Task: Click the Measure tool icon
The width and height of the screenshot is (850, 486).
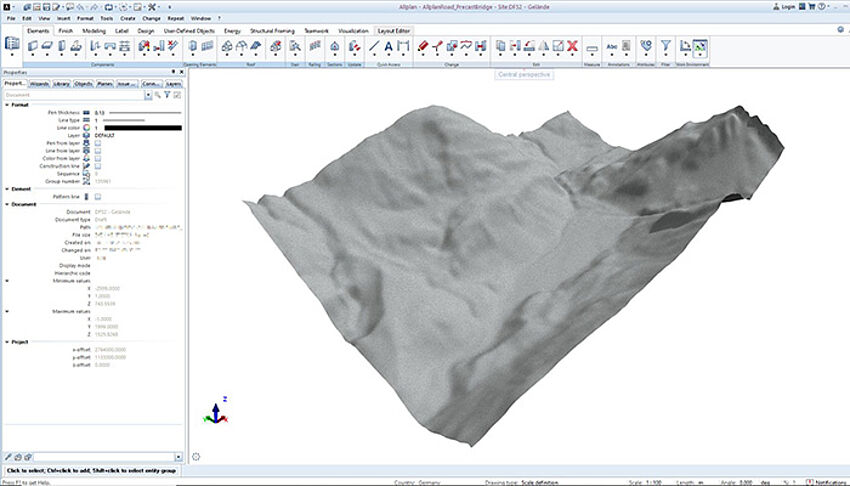Action: click(591, 47)
